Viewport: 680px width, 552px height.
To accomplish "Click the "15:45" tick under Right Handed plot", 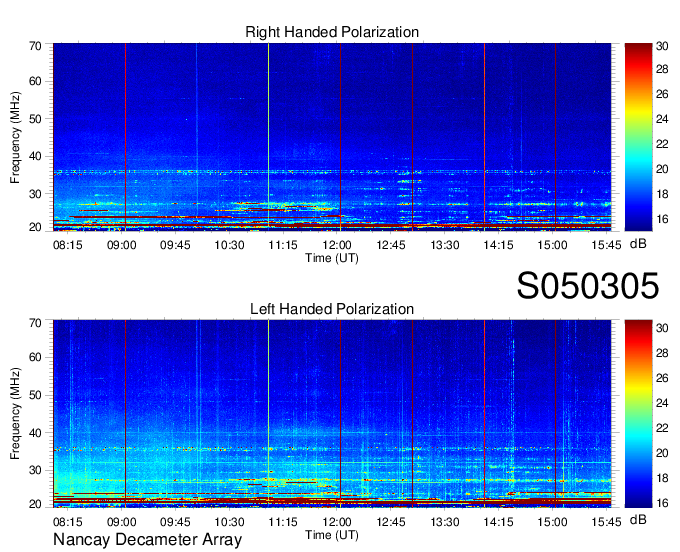I will [x=606, y=245].
